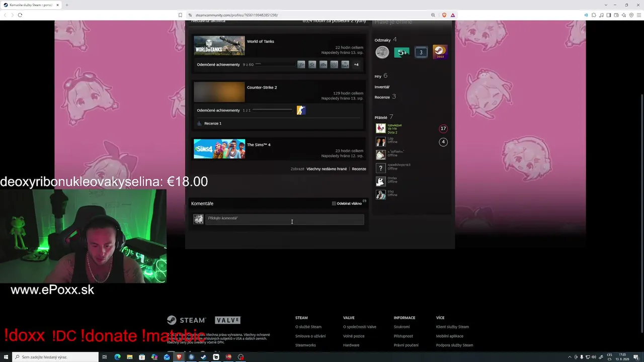
Task: Open the Volné pozice footer link
Action: tap(354, 336)
